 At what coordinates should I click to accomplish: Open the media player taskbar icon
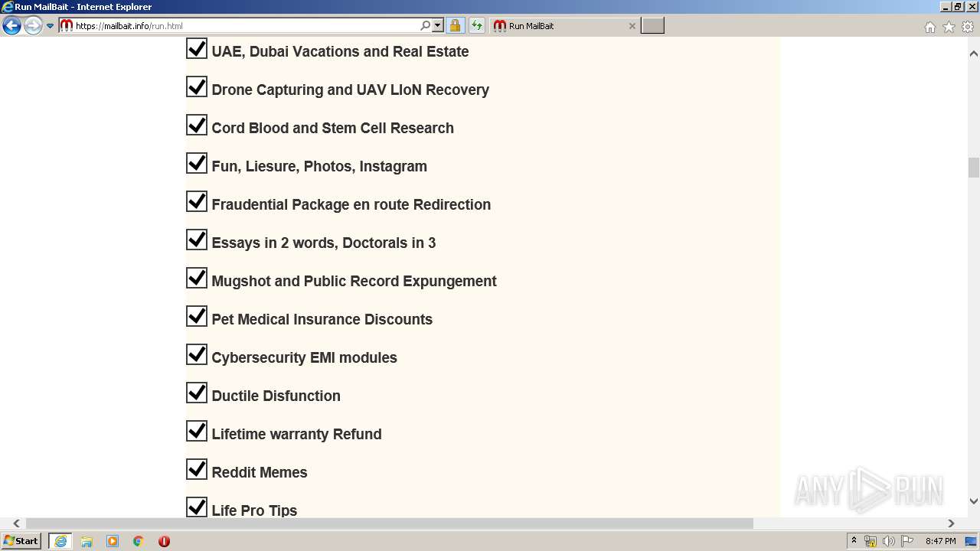113,541
